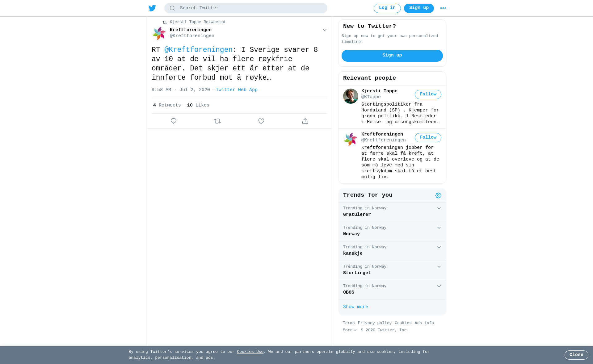593x364 pixels.
Task: Open the three-dot more menu
Action: pyautogui.click(x=443, y=8)
